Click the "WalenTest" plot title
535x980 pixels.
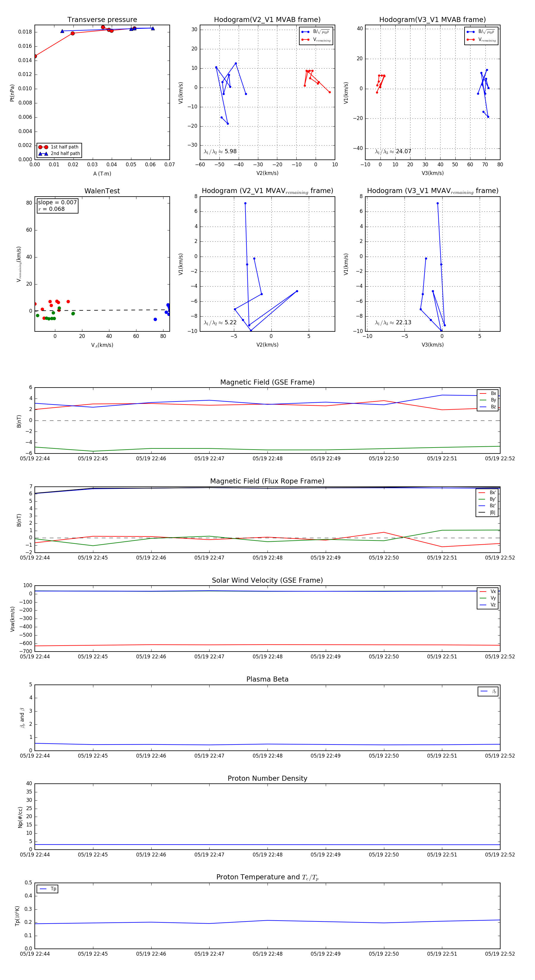102,191
